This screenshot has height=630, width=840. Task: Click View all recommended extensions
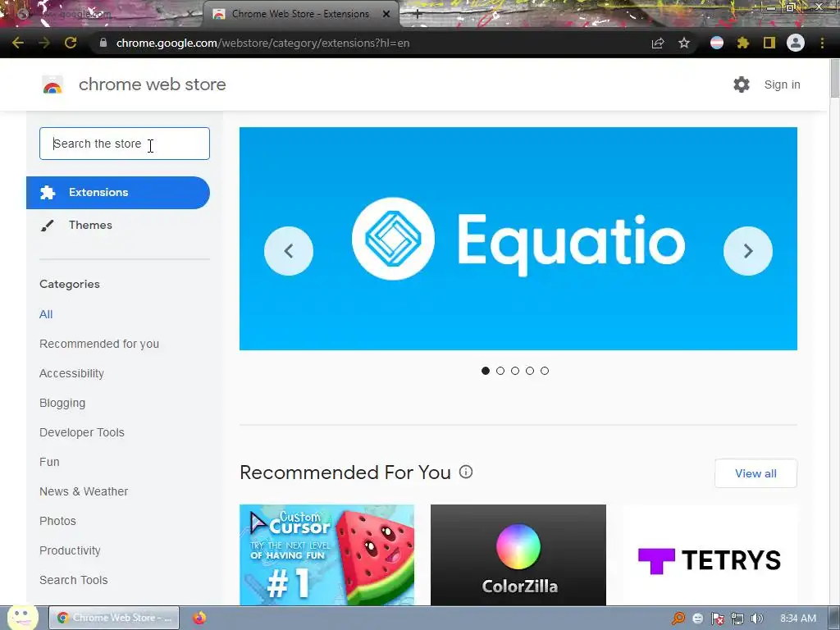tap(756, 473)
